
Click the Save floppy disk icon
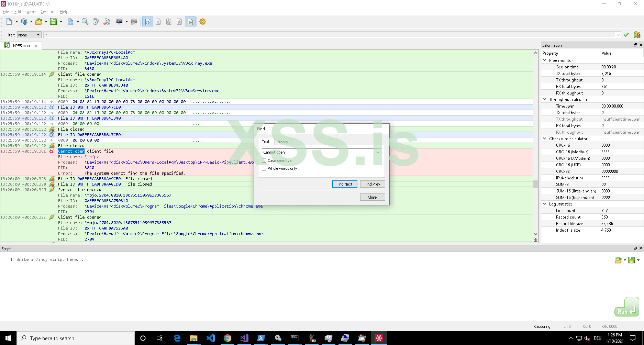(54, 22)
